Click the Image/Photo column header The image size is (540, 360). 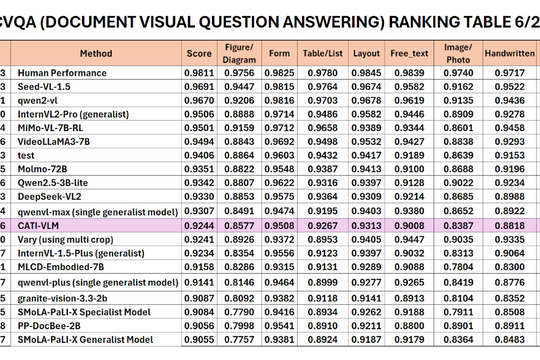pyautogui.click(x=458, y=53)
